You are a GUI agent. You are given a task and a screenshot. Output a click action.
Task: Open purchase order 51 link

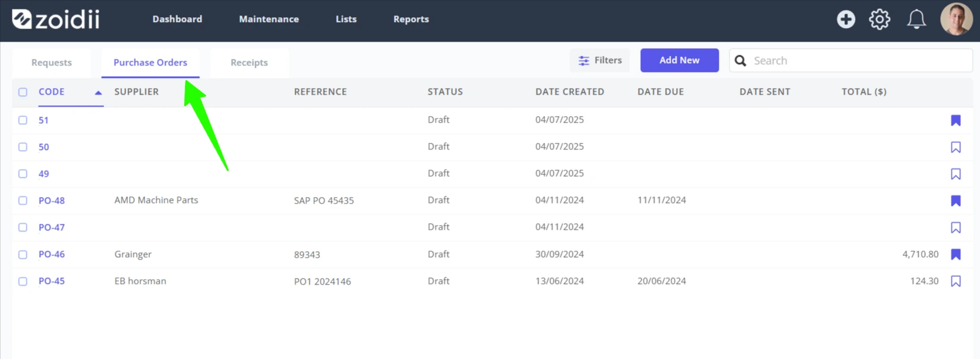point(43,120)
